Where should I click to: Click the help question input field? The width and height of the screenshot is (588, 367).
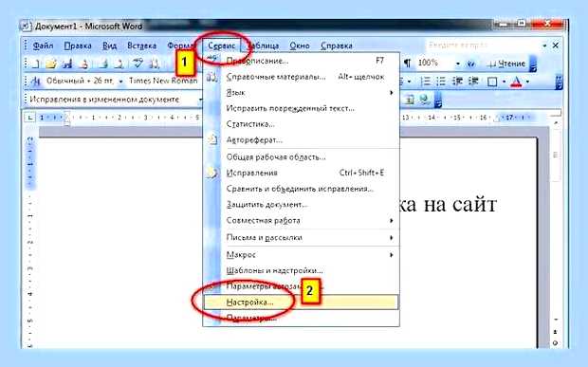pyautogui.click(x=483, y=46)
